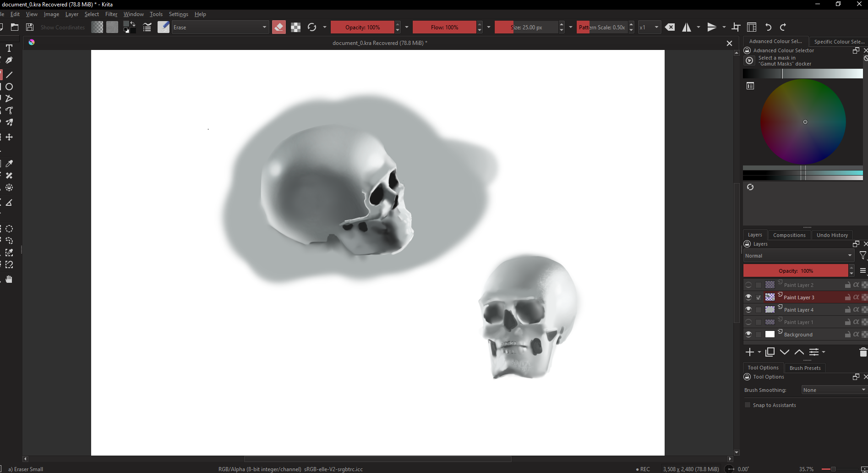Open the Settings menu
Viewport: 868px width, 473px height.
[x=178, y=14]
